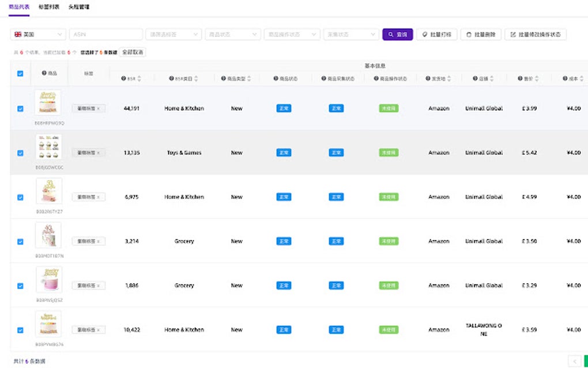588x368 pixels.
Task: Open the tag filter dropdown
Action: pyautogui.click(x=174, y=35)
